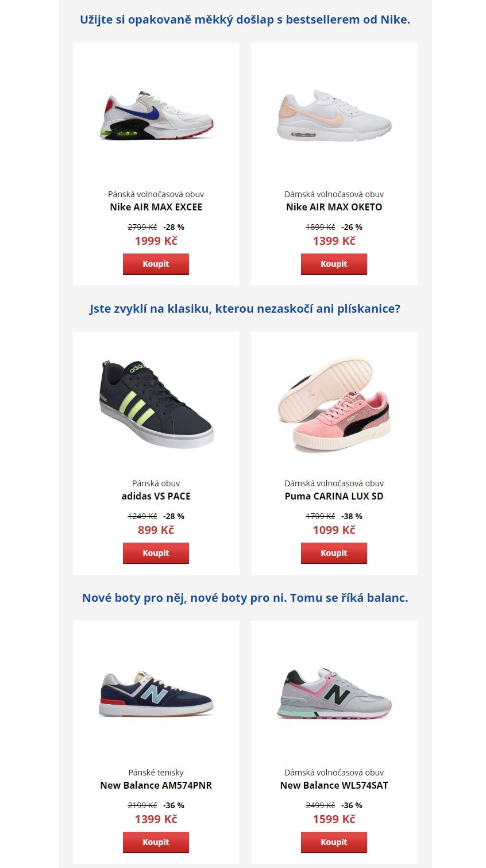Open the Nike AIR MAX OKETO title link
The width and height of the screenshot is (486, 868).
[x=334, y=207]
